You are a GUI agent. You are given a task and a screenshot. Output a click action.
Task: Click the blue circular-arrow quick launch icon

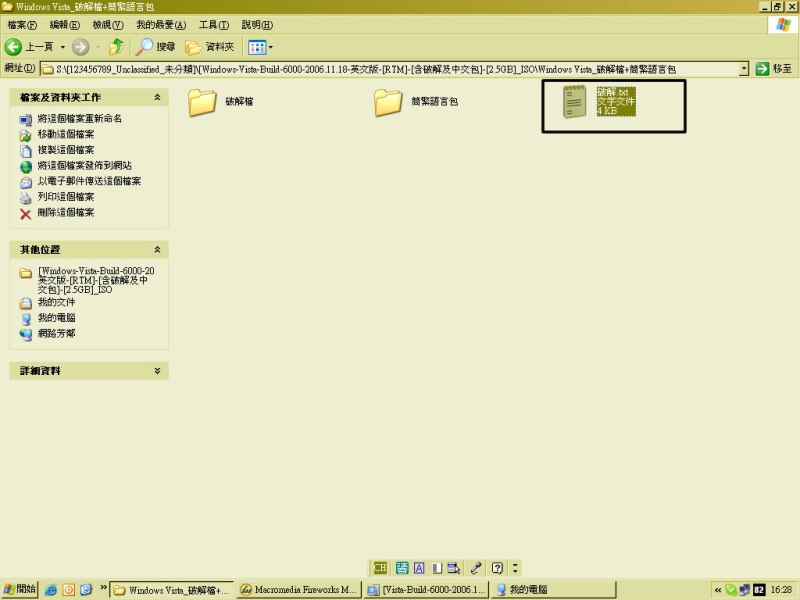click(x=86, y=590)
